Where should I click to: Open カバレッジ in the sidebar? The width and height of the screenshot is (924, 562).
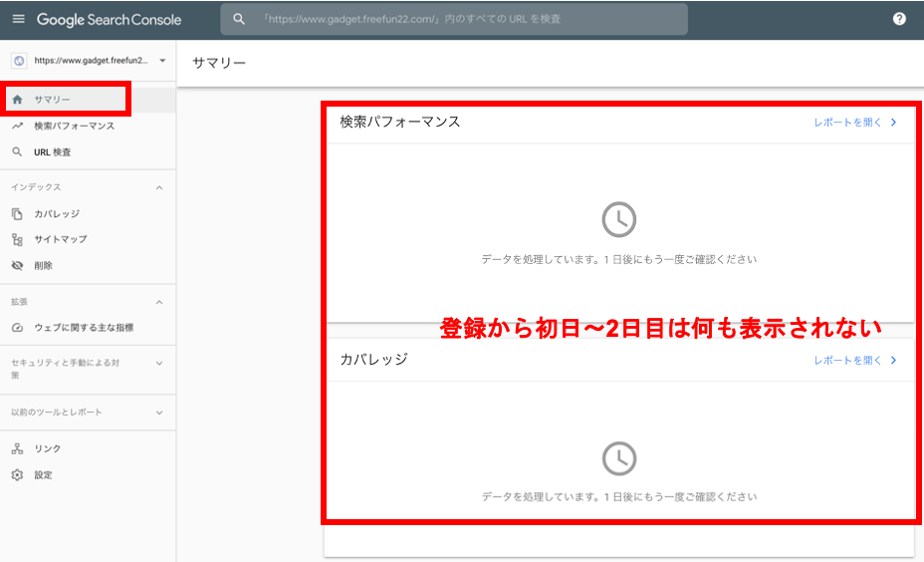[57, 213]
